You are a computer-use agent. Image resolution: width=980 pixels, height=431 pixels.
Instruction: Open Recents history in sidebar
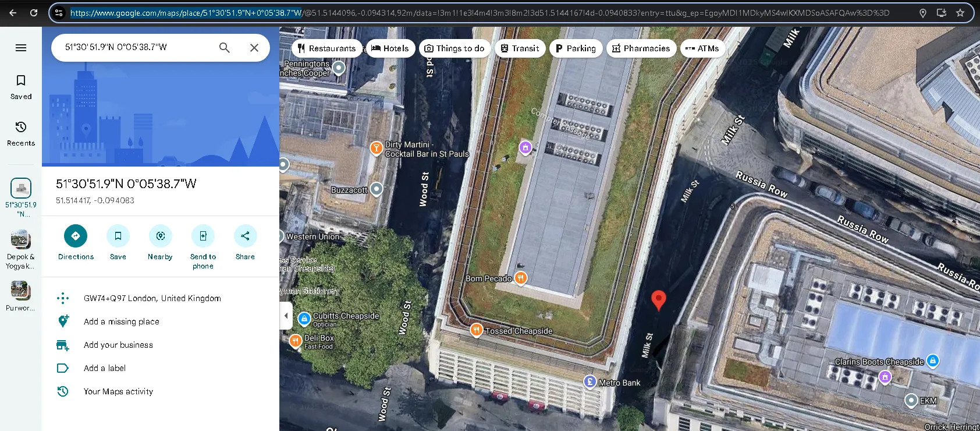point(21,133)
